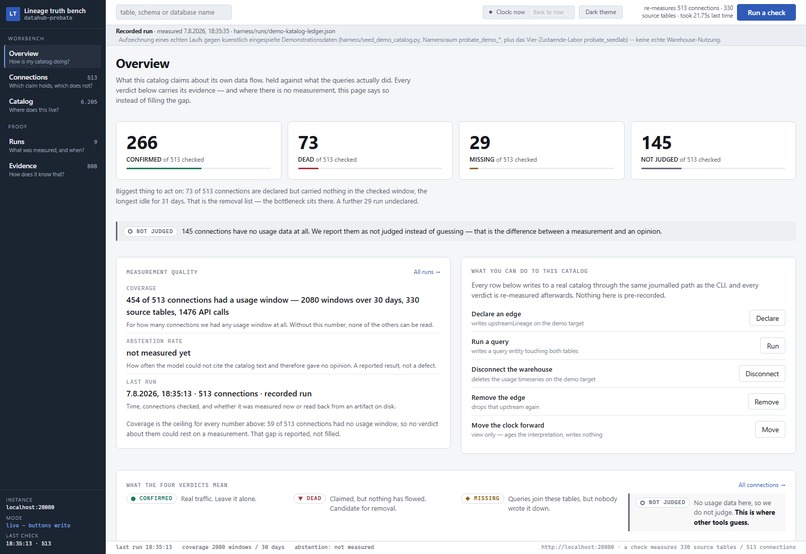806x554 pixels.
Task: Click the status bar last run 18:35:13
Action: 144,547
